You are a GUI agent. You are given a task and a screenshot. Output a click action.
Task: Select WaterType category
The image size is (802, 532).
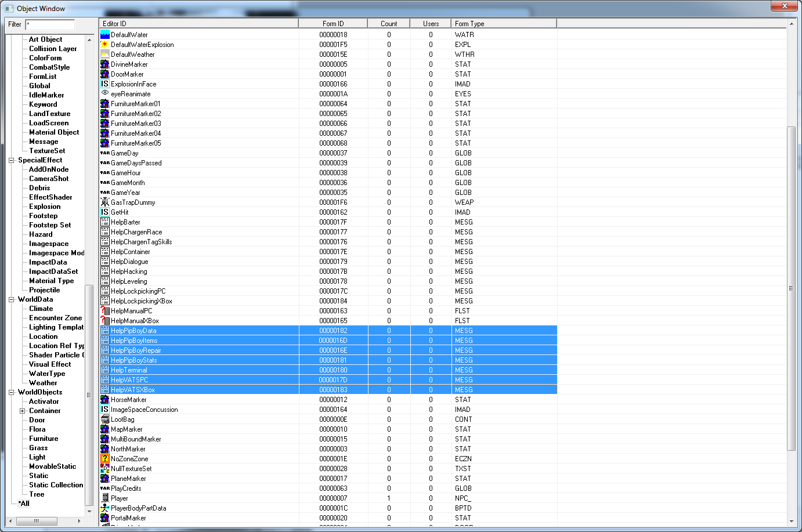[47, 374]
